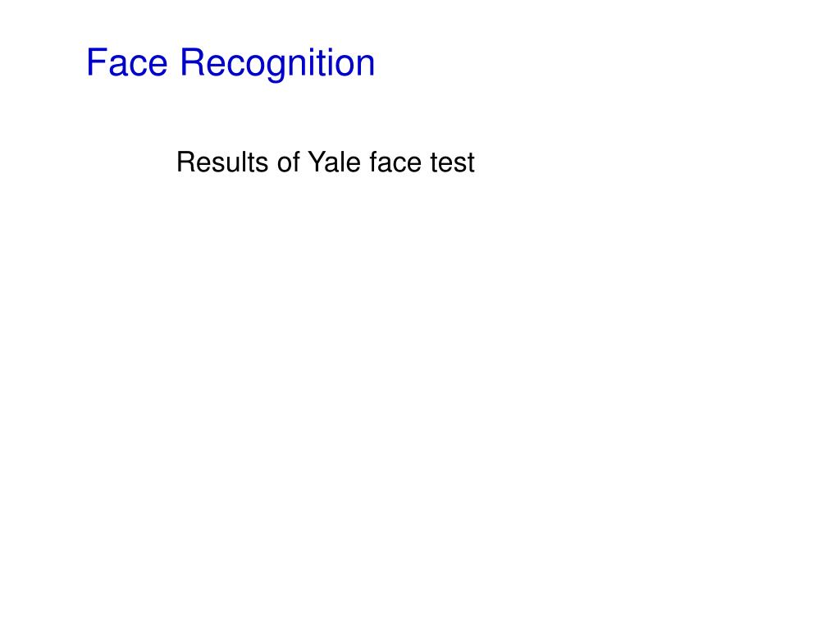Click the 'ts' ending of 'Results'
This screenshot has height=630, width=840.
coord(258,163)
